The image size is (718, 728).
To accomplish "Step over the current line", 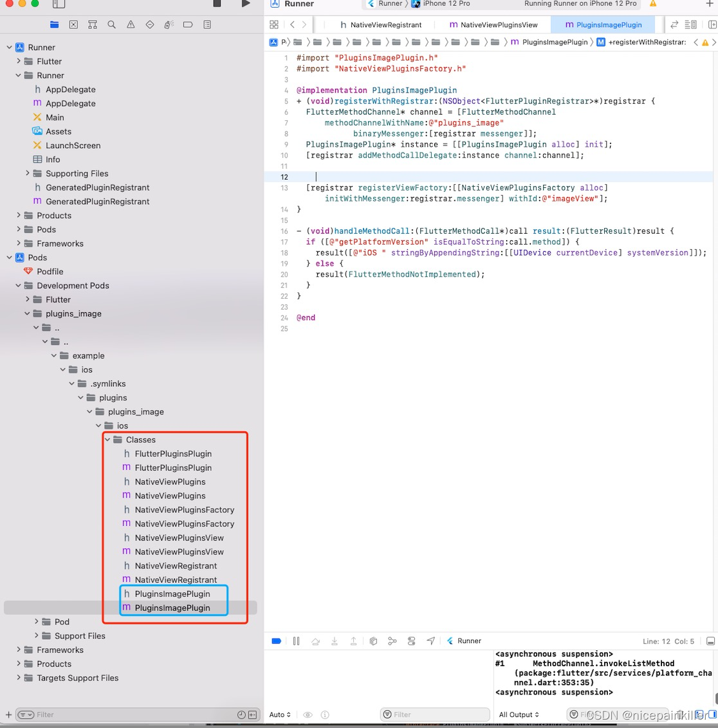I will (x=315, y=640).
